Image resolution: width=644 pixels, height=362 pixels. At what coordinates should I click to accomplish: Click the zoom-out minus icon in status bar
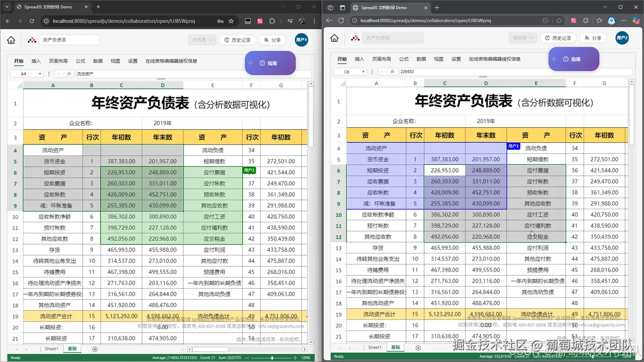pos(247,357)
